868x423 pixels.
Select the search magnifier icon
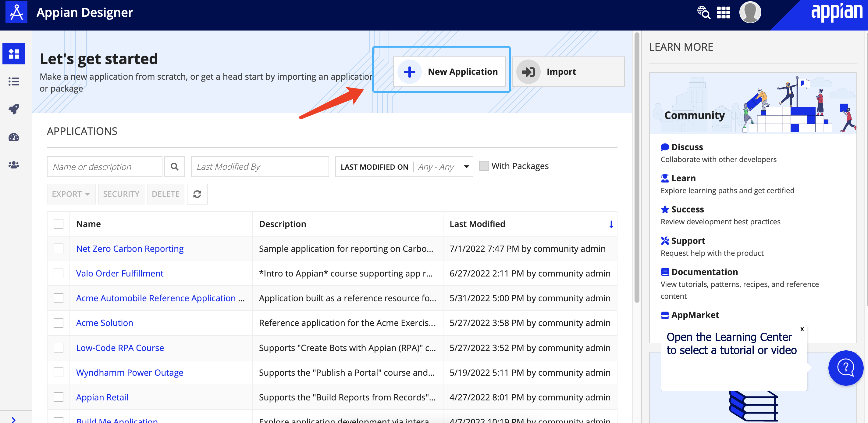(175, 166)
